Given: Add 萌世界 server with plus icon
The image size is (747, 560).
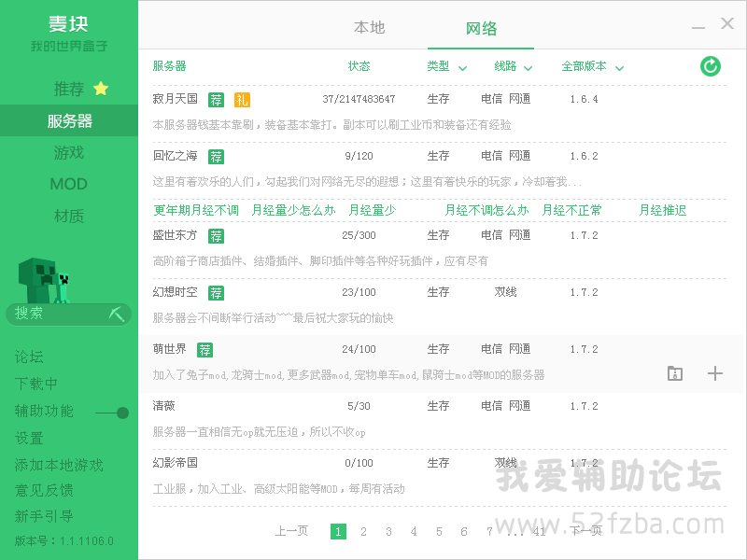Looking at the screenshot, I should (714, 373).
